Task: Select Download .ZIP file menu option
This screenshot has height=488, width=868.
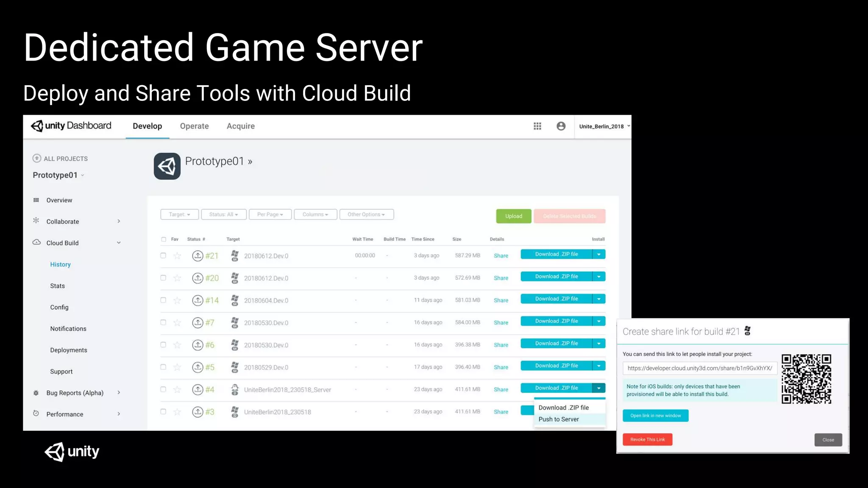Action: pos(570,408)
